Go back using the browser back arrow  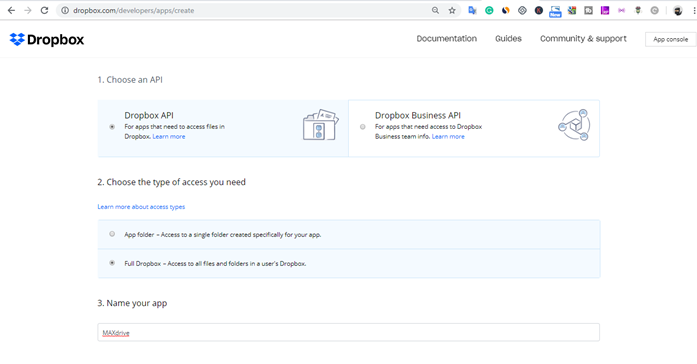click(11, 10)
